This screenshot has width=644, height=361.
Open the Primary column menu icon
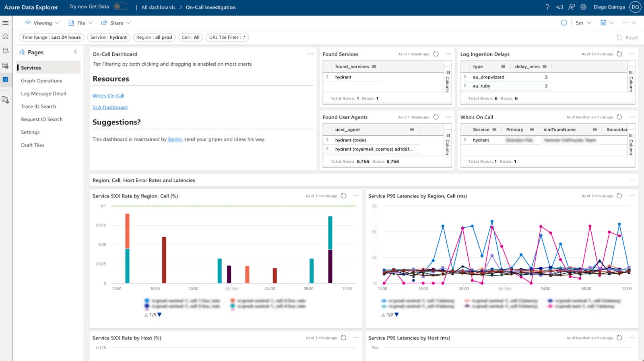click(x=532, y=130)
